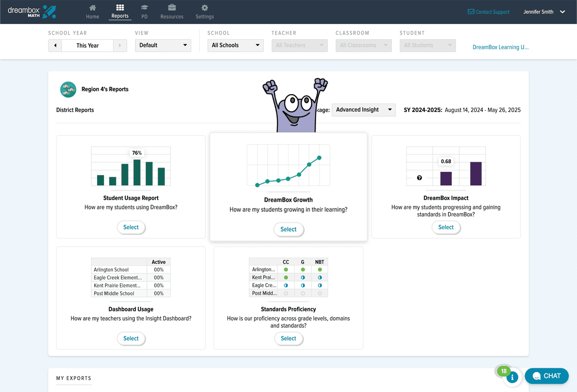Image resolution: width=577 pixels, height=392 pixels.
Task: Select the DreamBox Growth report
Action: point(288,230)
